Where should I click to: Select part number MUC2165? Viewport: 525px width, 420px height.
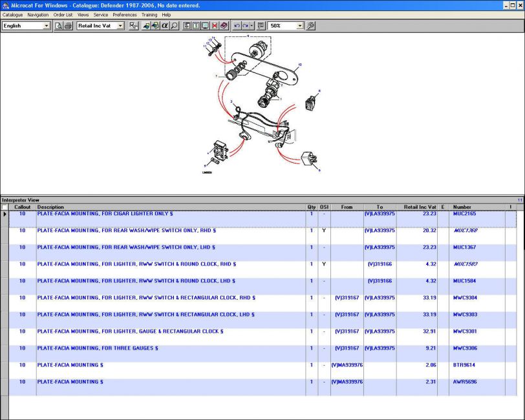click(464, 213)
